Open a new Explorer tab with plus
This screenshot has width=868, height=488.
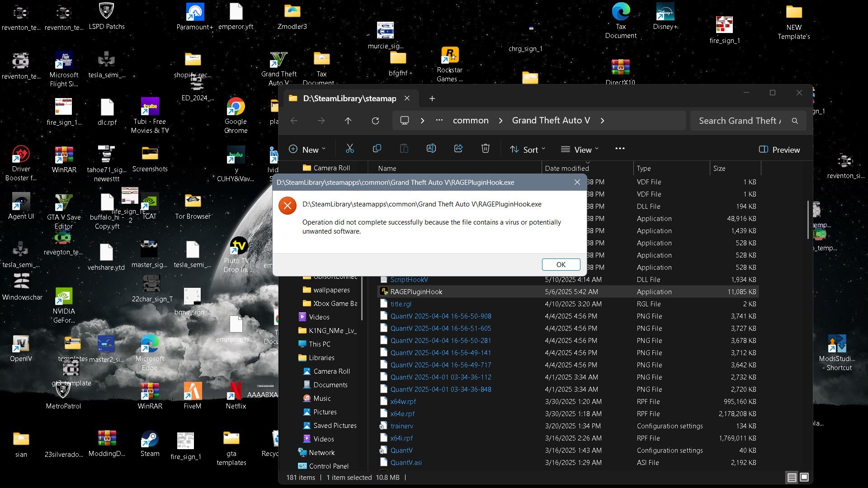(x=432, y=99)
